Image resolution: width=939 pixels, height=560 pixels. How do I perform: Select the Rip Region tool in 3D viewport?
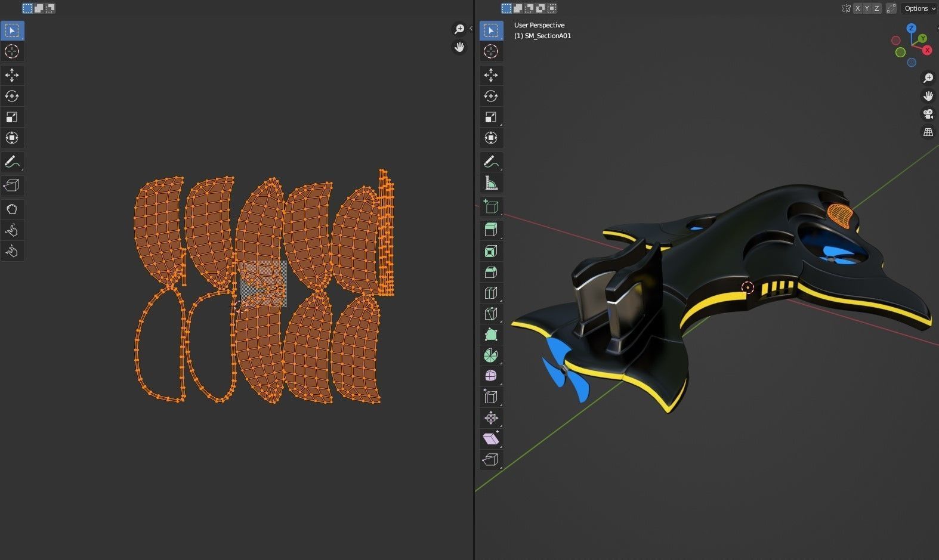click(491, 460)
